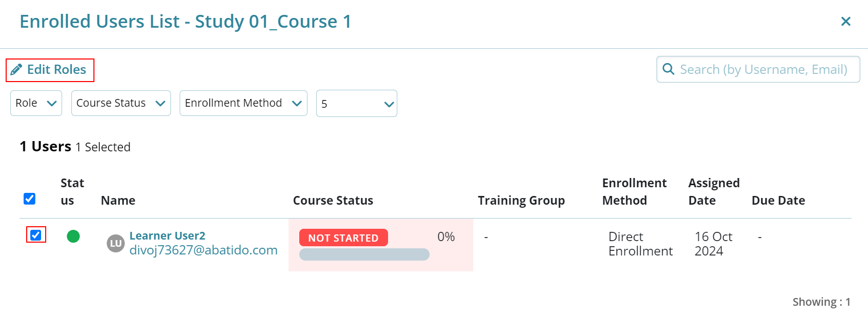The width and height of the screenshot is (868, 316).
Task: Open the Learner User2 profile link
Action: [167, 235]
